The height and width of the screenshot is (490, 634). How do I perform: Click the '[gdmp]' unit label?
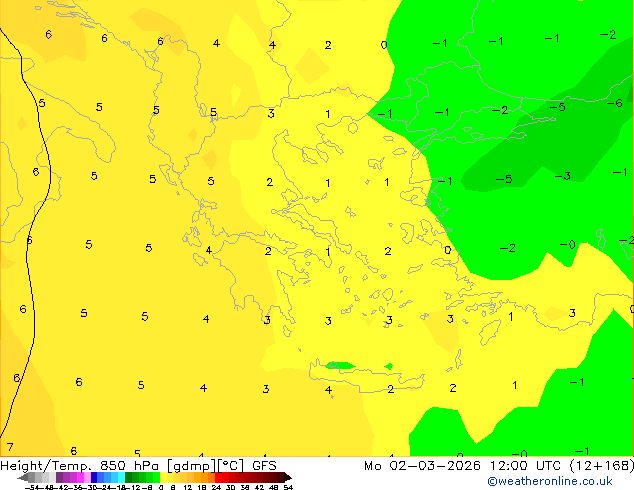[x=191, y=466]
